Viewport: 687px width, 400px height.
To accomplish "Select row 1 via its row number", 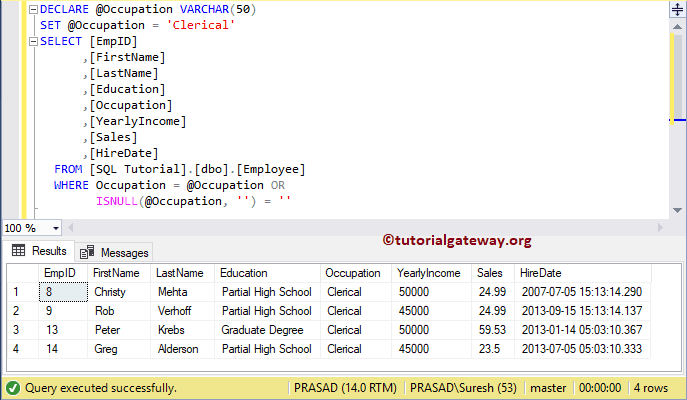I will 23,292.
